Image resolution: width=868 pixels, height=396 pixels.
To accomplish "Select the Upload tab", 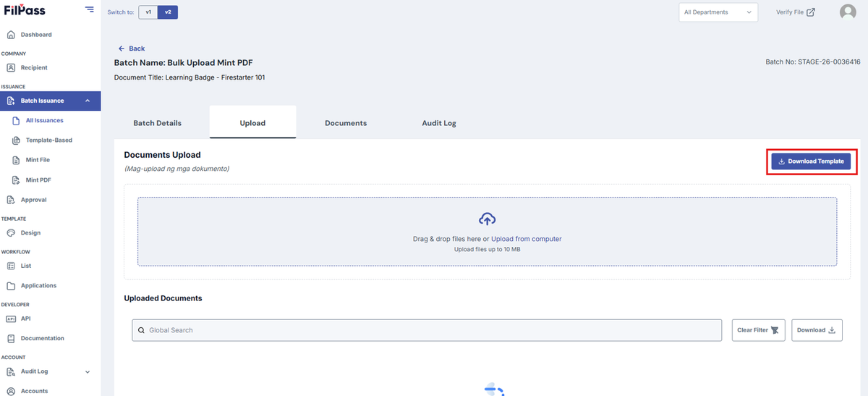I will pyautogui.click(x=252, y=123).
